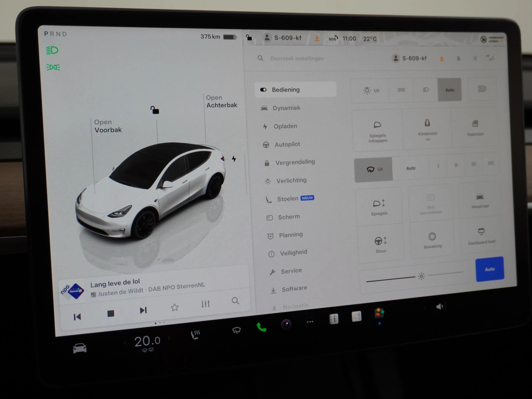The image size is (532, 399).
Task: Toggle the auto high beam button
Action: coord(482,89)
